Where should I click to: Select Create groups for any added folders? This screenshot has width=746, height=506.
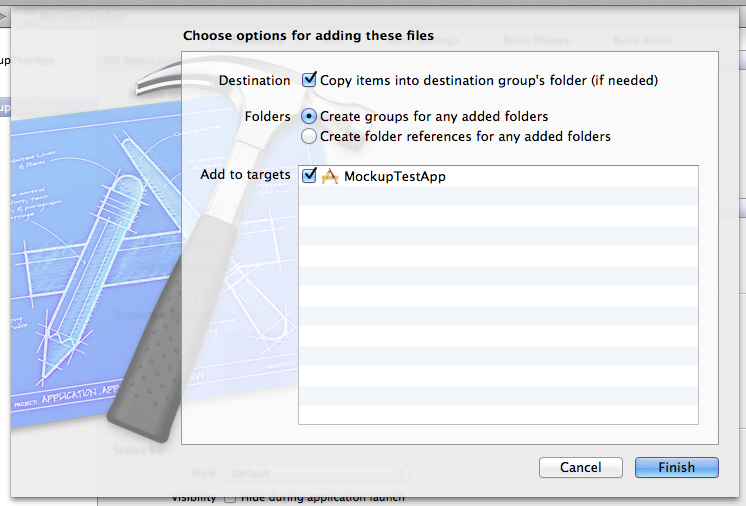309,116
